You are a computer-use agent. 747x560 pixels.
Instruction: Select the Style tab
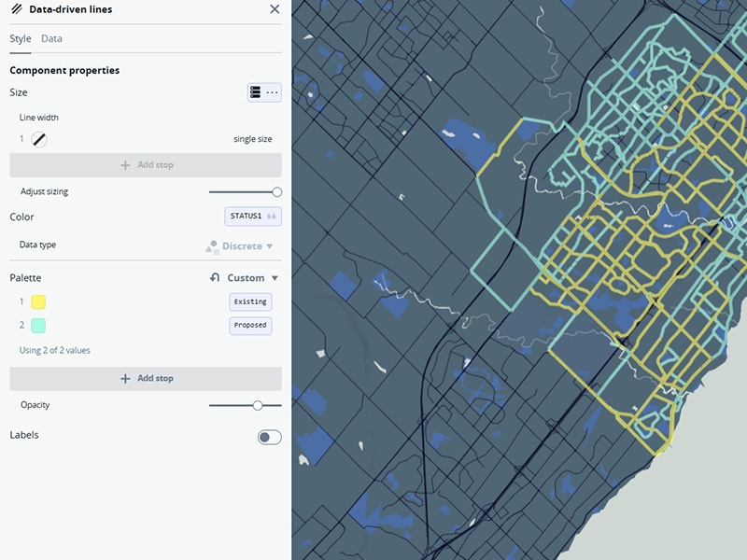(21, 38)
